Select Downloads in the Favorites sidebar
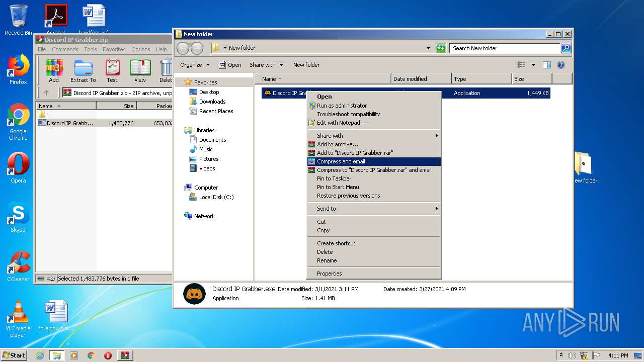The image size is (644, 362). 207,102
